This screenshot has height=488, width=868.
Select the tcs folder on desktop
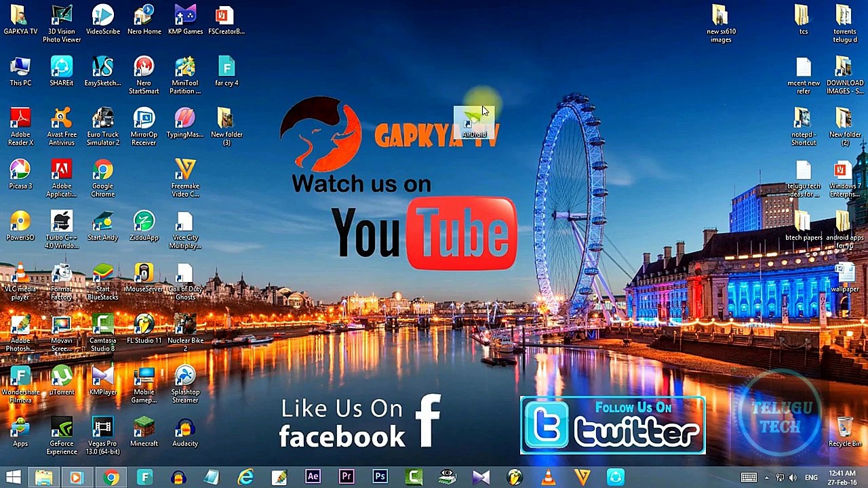click(804, 20)
